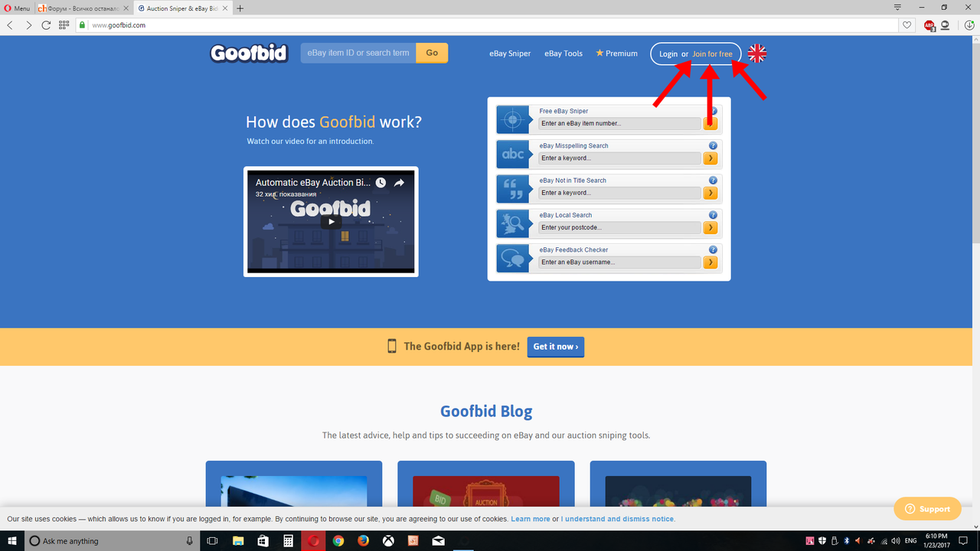Viewport: 980px width, 551px height.
Task: Open the Speed Dial grid
Action: (x=64, y=25)
